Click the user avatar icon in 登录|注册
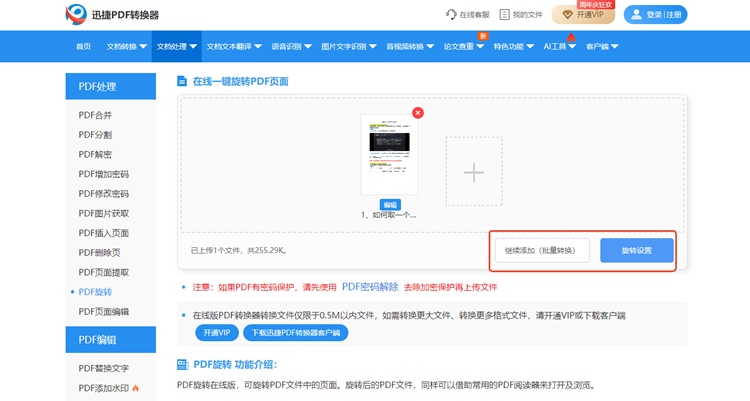750x401 pixels. (636, 14)
